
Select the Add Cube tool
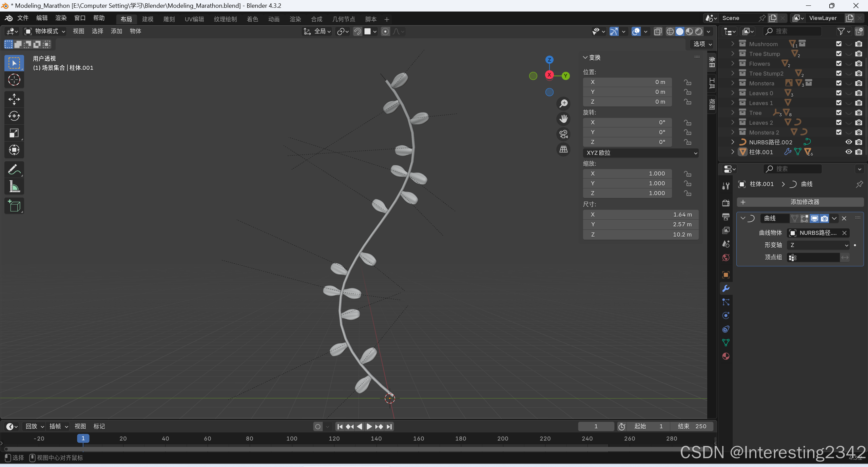tap(14, 206)
